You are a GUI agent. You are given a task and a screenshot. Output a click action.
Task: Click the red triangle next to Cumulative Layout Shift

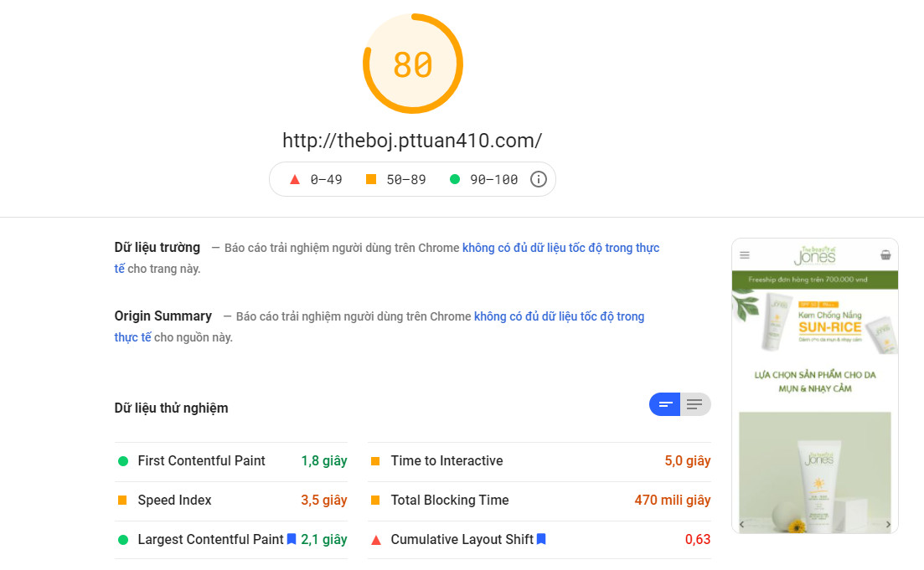[375, 540]
